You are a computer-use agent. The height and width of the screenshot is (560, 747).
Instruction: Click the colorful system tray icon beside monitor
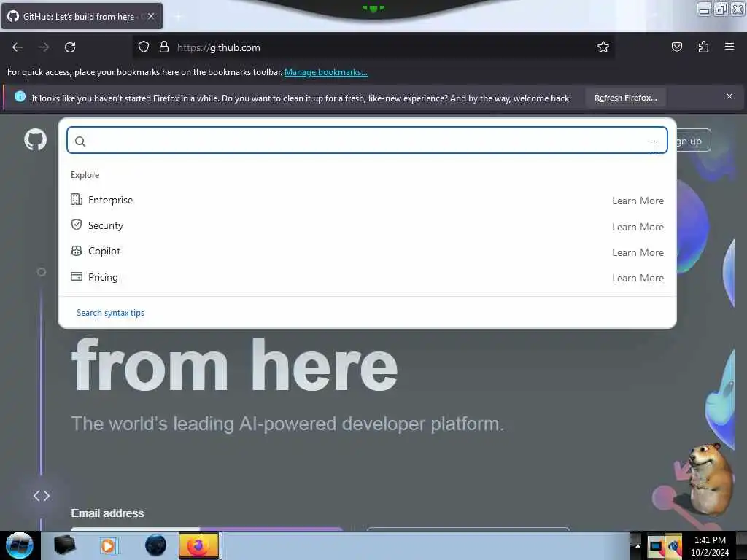(674, 545)
